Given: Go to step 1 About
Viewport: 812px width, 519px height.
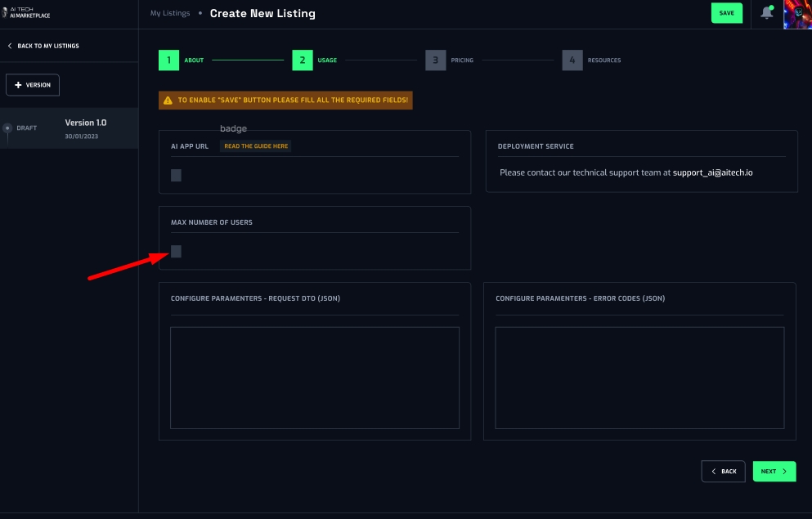Looking at the screenshot, I should pyautogui.click(x=168, y=60).
